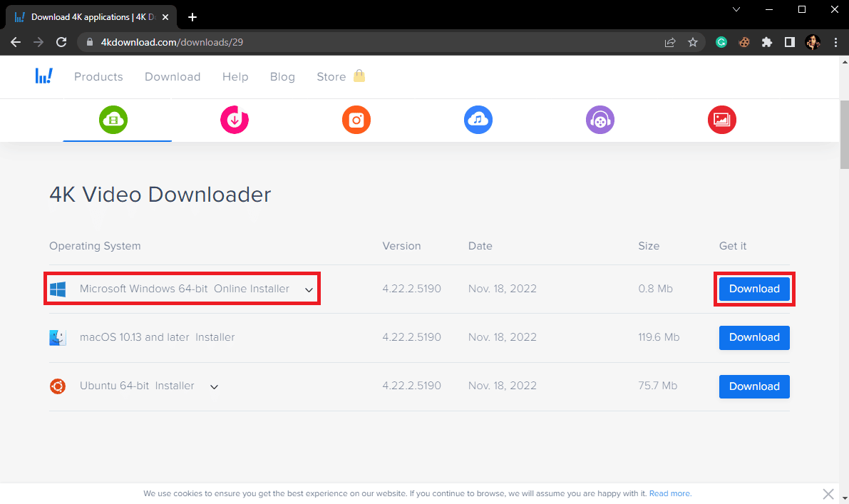The width and height of the screenshot is (849, 504).
Task: Toggle the browser side panel icon
Action: click(789, 42)
